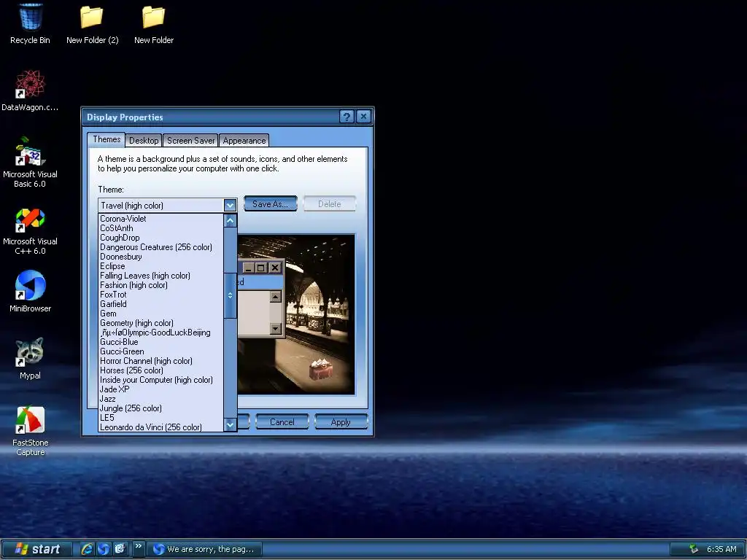This screenshot has width=747, height=560.
Task: Click the Save As... button
Action: pos(270,204)
